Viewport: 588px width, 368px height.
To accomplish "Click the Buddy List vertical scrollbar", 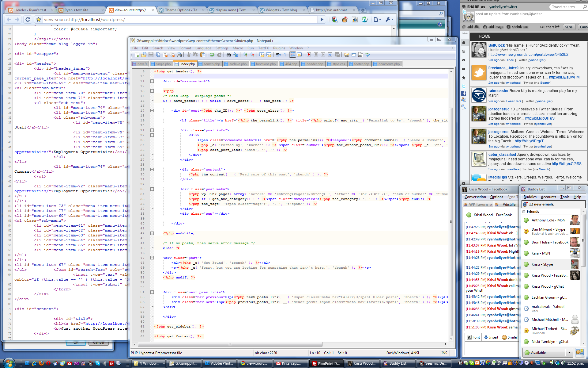I will click(583, 278).
